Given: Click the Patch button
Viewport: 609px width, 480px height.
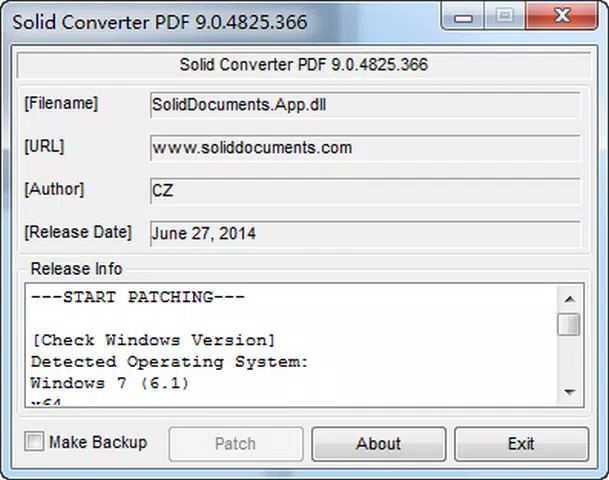Looking at the screenshot, I should (x=236, y=444).
